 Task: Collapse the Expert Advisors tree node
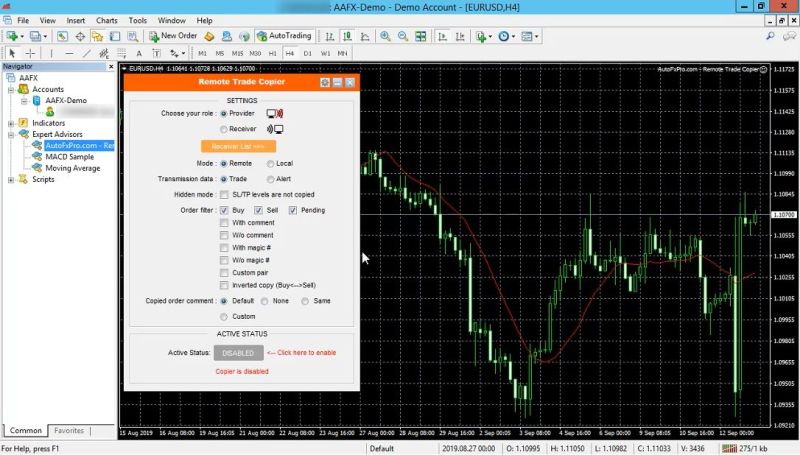(x=11, y=134)
